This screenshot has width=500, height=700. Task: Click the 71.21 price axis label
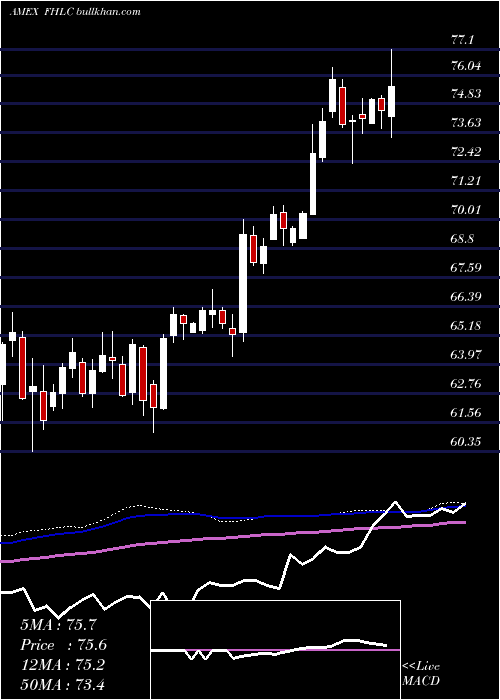coord(466,180)
